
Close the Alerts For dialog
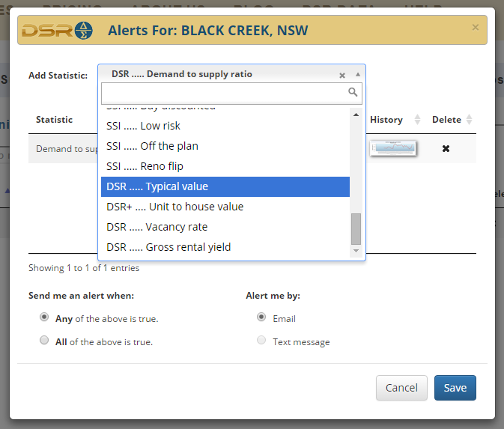[x=476, y=27]
